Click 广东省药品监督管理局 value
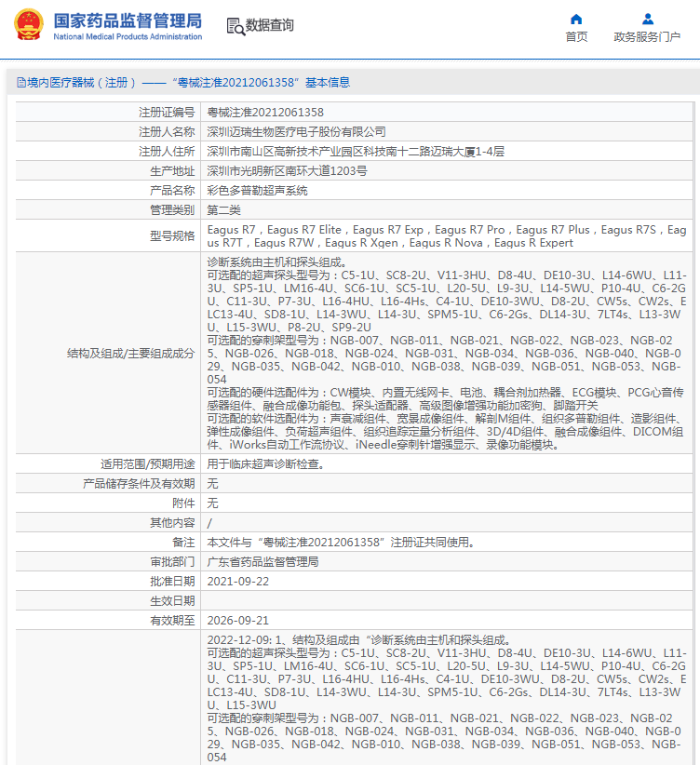The width and height of the screenshot is (700, 765). [262, 561]
